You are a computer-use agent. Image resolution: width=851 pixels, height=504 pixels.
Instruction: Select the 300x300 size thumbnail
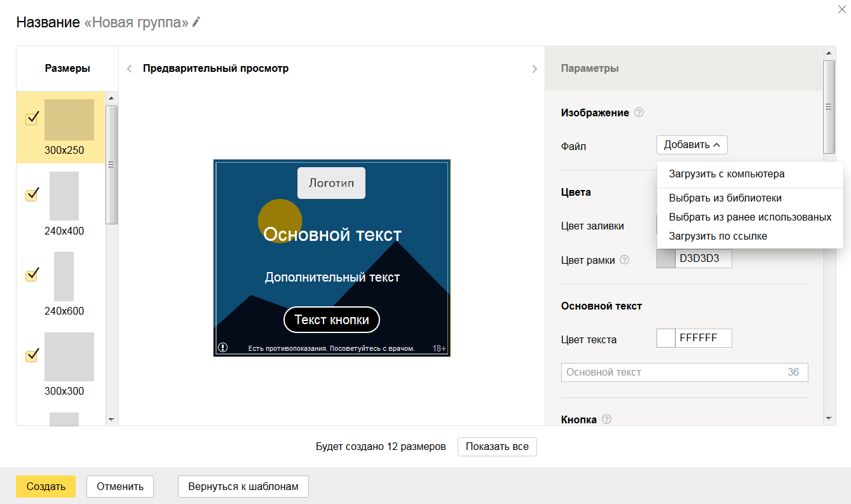click(69, 357)
